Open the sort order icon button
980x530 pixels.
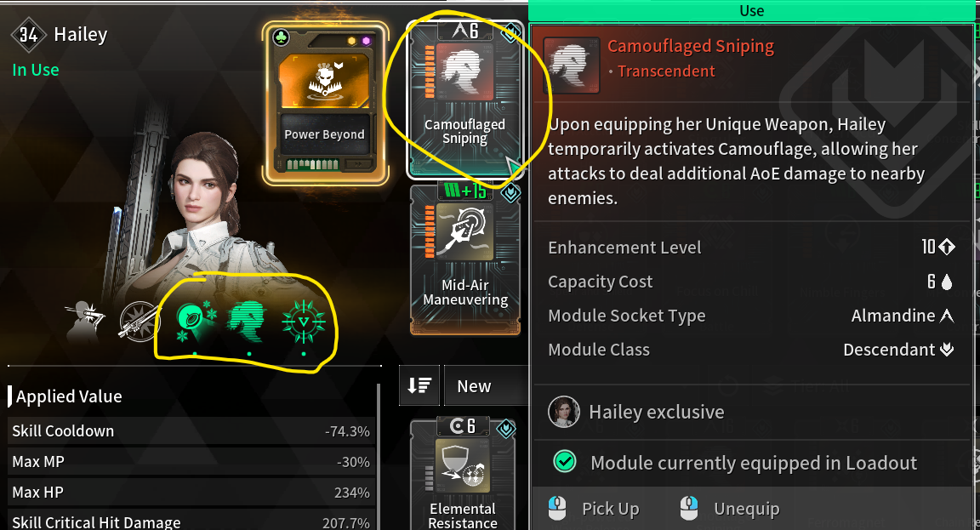[x=419, y=385]
